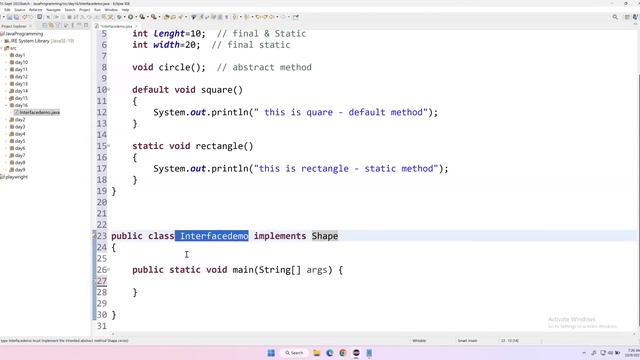Viewport: 640px width, 360px height.
Task: Open Interfacedemo.java in Project Explorer
Action: (x=40, y=112)
